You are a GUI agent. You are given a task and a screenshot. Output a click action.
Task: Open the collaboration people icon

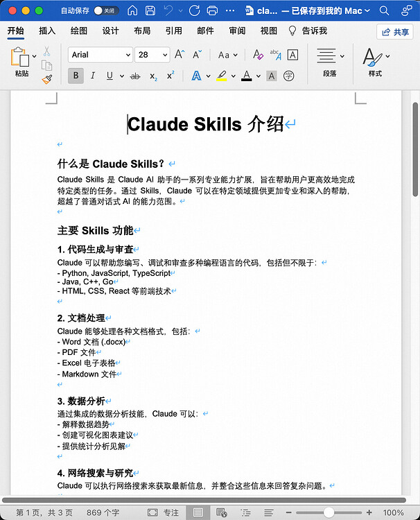(x=406, y=10)
